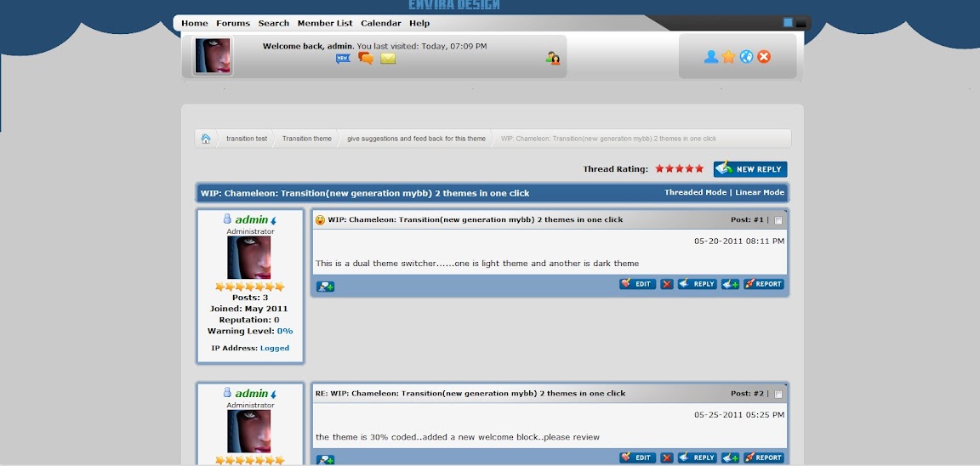Viewport: 980px width, 466px height.
Task: Tick the checkbox for post #2
Action: point(778,395)
